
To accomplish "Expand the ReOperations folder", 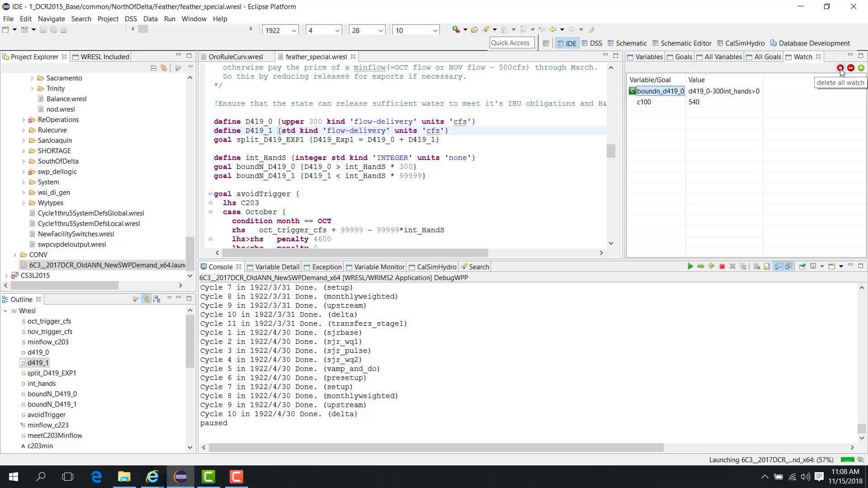I will point(24,120).
